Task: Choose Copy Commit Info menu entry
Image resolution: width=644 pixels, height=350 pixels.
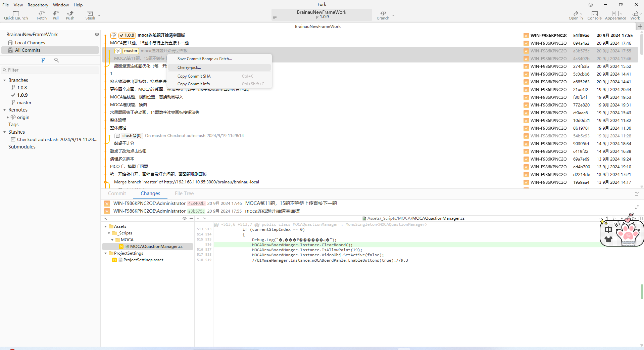Action: 219,84
